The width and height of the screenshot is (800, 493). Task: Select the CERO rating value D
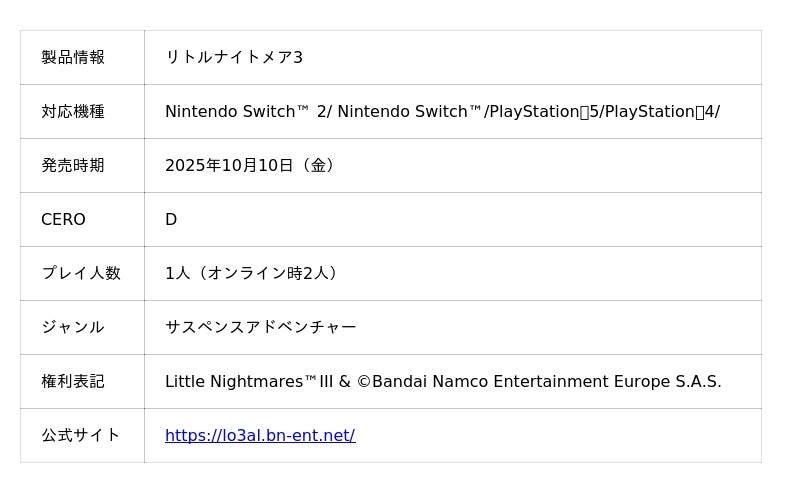pos(171,219)
